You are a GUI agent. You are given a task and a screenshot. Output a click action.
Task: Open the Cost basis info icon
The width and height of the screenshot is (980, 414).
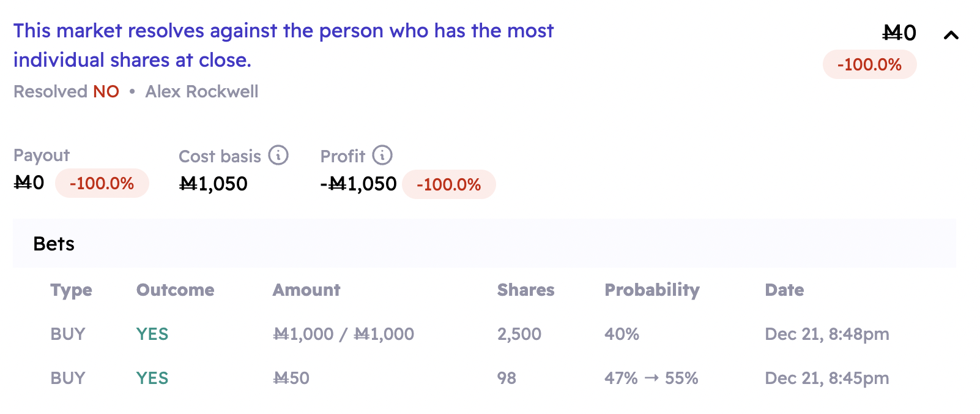pos(278,156)
